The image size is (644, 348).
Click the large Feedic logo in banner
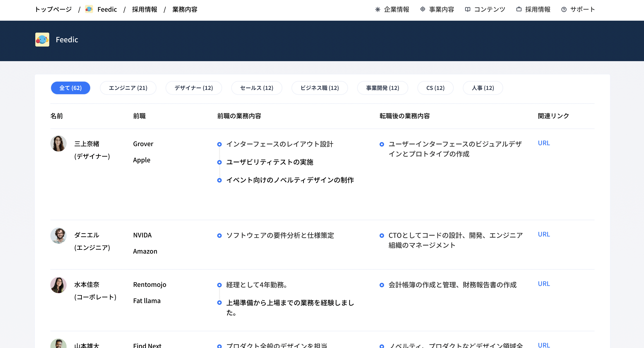coord(42,40)
